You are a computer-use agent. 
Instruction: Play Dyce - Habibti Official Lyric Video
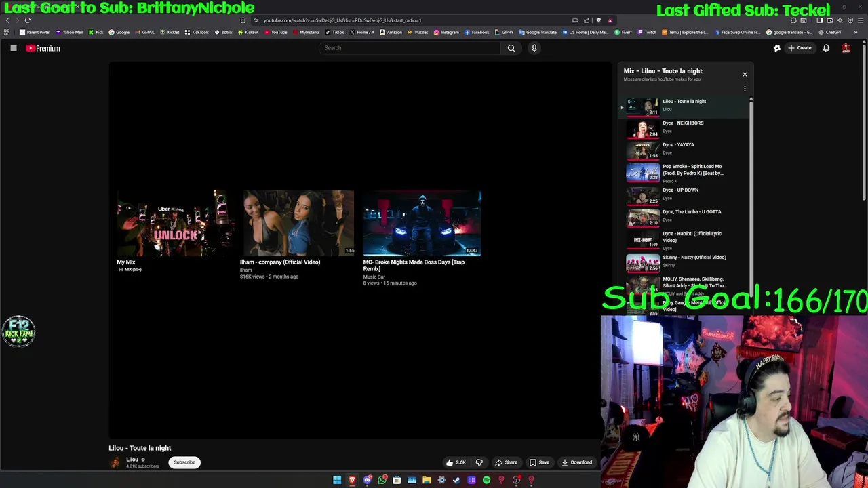click(685, 240)
